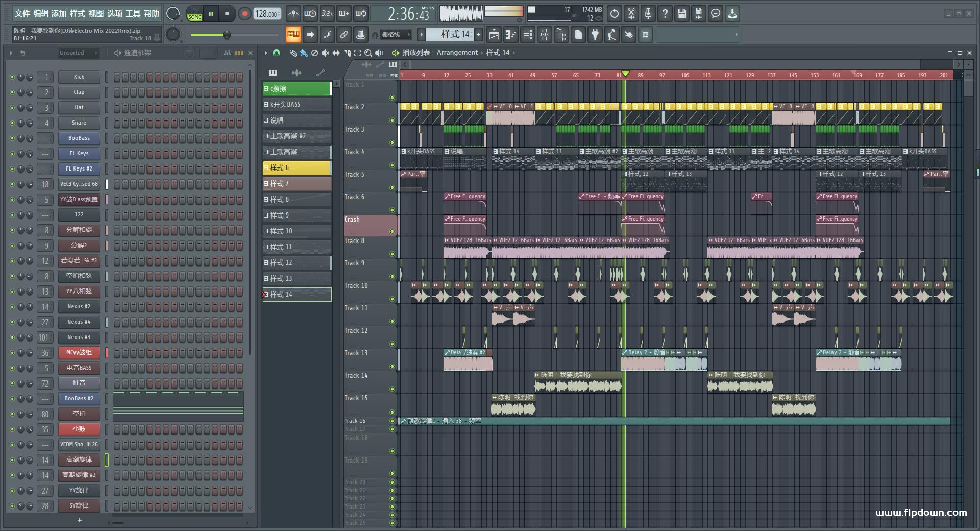
Task: Open the 帮助 menu
Action: (x=152, y=14)
